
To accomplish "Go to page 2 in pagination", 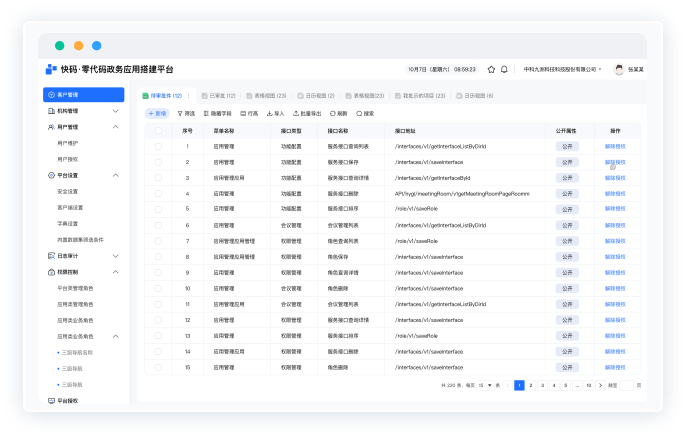I will pos(531,385).
